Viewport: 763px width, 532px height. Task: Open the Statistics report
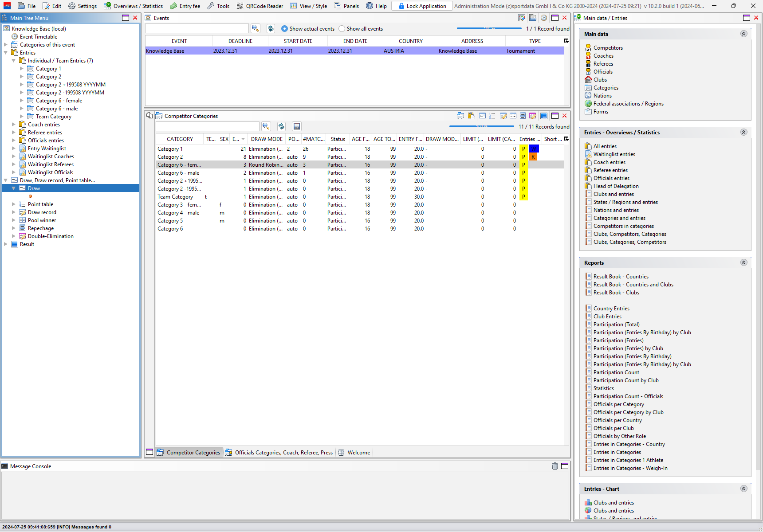[603, 388]
